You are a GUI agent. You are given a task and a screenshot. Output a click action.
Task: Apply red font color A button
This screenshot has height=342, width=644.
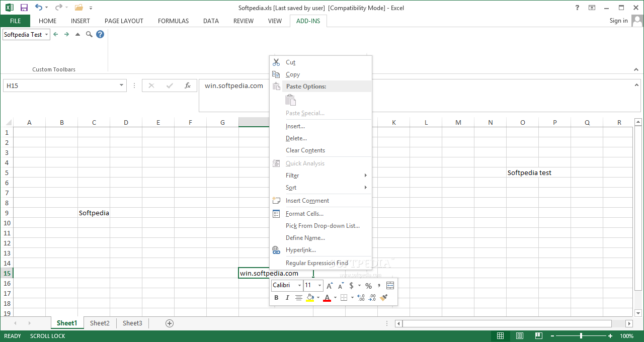pos(327,298)
